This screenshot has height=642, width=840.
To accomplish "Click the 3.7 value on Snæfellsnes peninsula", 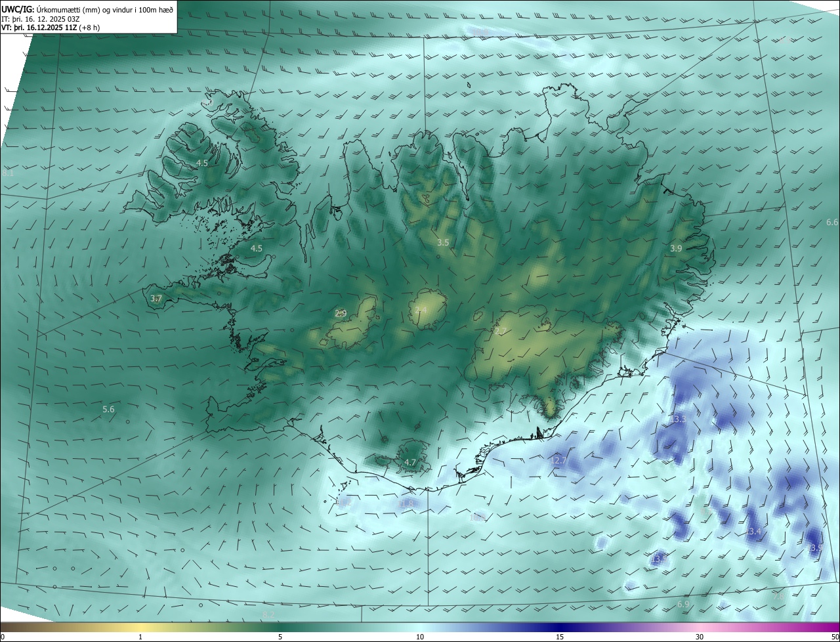I will [156, 299].
